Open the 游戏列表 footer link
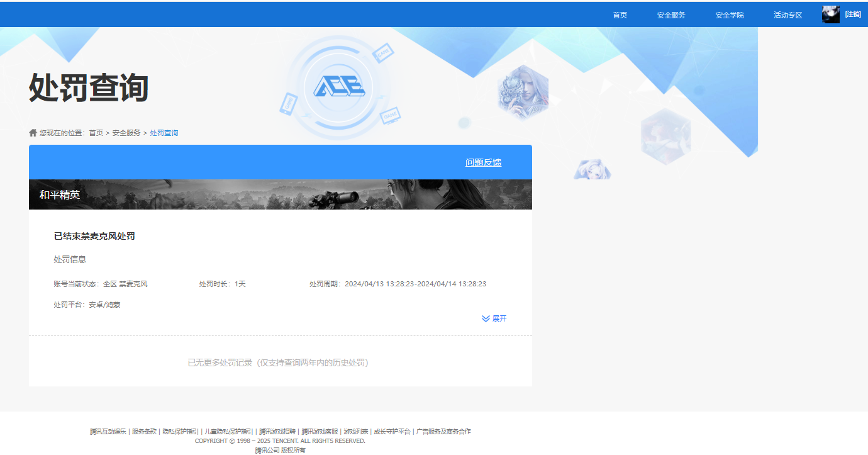The width and height of the screenshot is (868, 455). [355, 432]
